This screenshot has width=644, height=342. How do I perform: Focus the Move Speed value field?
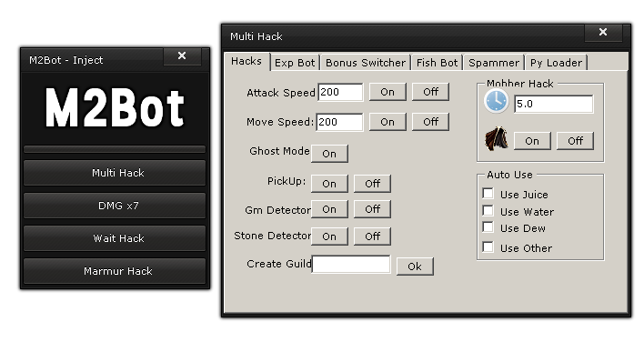pyautogui.click(x=340, y=122)
